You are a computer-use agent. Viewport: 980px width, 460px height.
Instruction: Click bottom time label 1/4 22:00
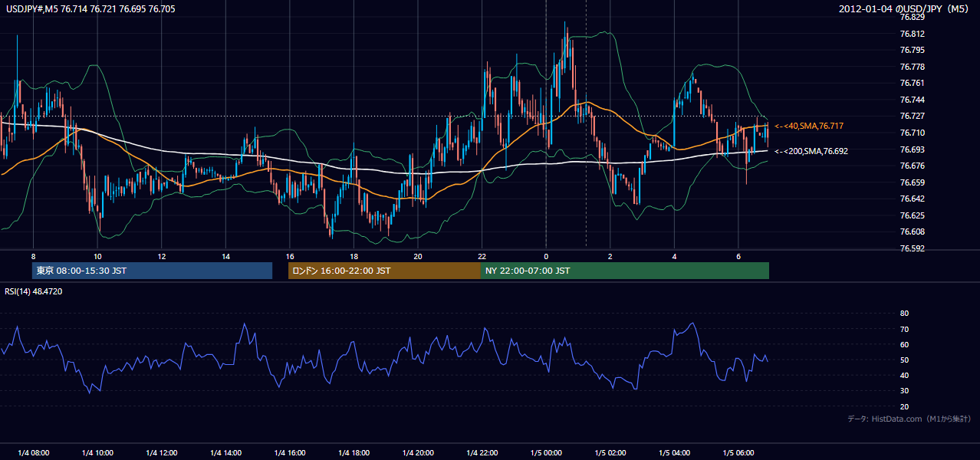[x=482, y=453]
